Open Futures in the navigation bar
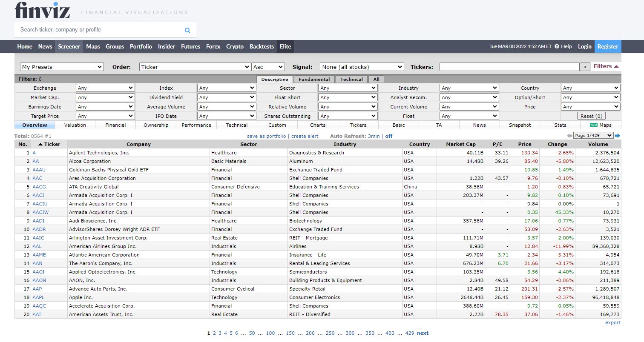 [190, 46]
